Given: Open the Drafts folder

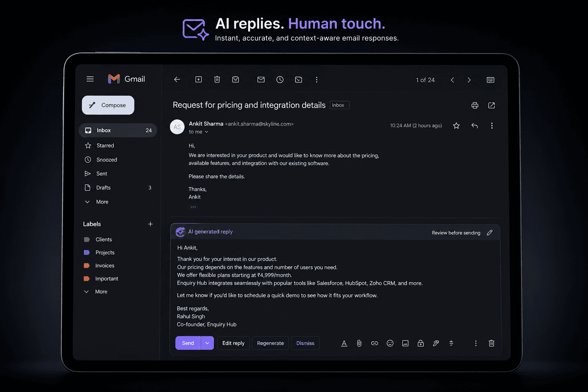Looking at the screenshot, I should click(x=118, y=188).
